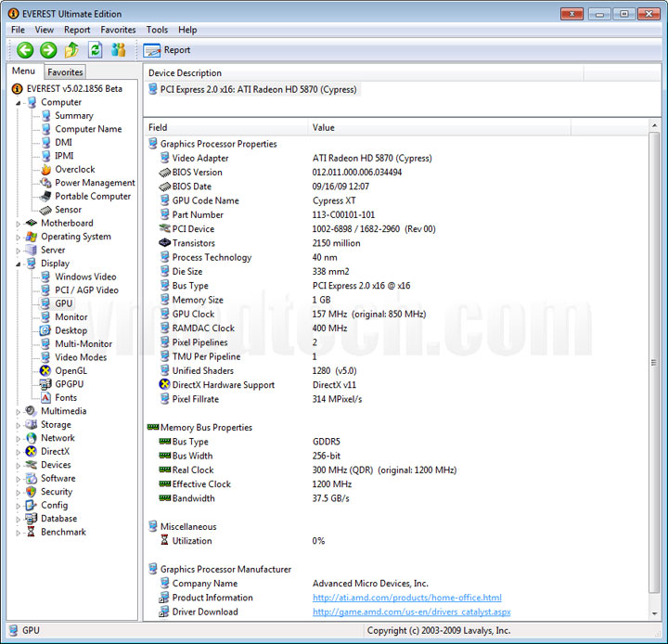Open the Report menu

(77, 30)
